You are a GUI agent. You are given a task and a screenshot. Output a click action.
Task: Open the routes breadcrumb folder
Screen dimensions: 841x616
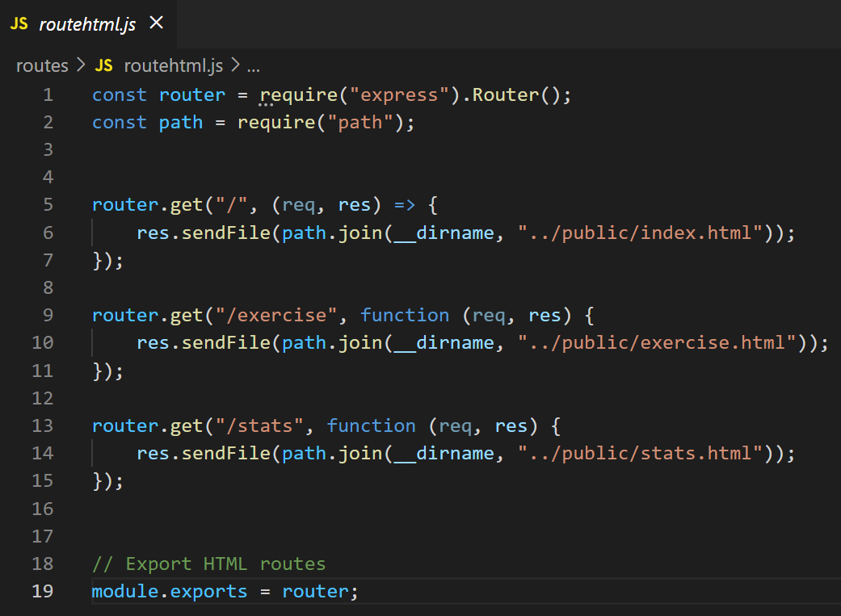point(42,65)
